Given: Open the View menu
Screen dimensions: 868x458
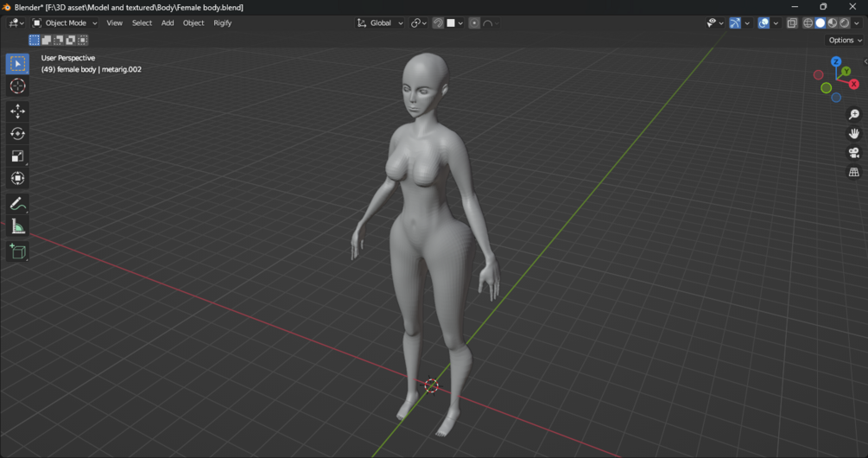Looking at the screenshot, I should (x=115, y=22).
